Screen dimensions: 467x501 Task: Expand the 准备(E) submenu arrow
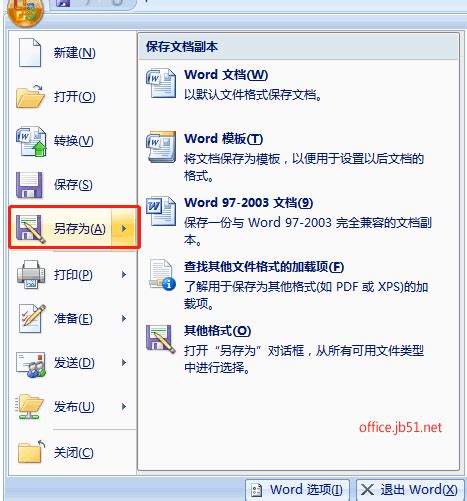[x=124, y=319]
